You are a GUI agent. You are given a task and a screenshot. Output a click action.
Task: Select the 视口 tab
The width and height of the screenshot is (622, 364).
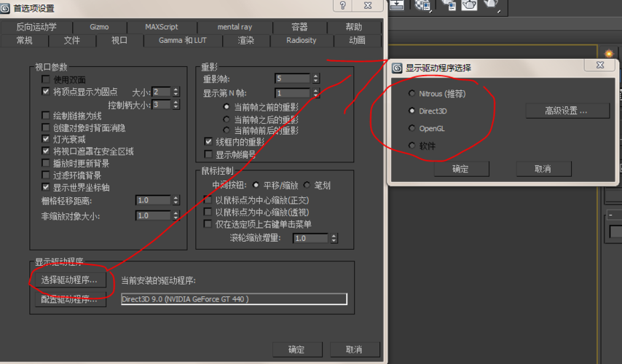119,41
